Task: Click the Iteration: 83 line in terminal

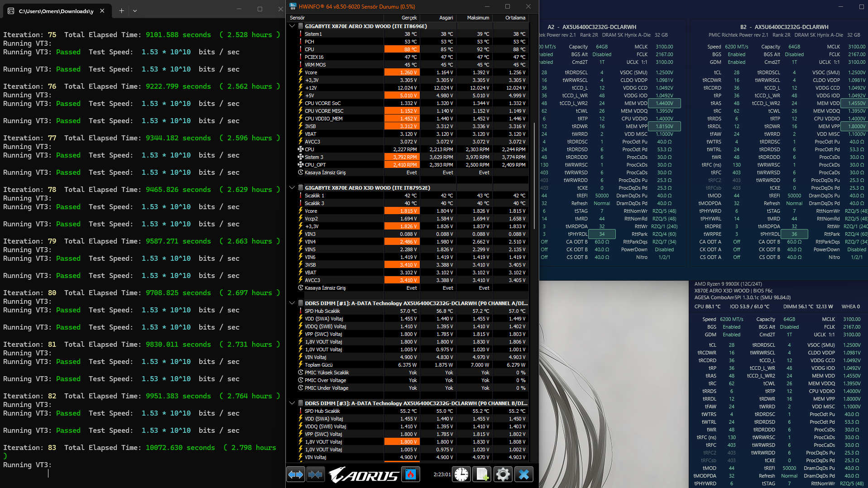Action: click(139, 448)
